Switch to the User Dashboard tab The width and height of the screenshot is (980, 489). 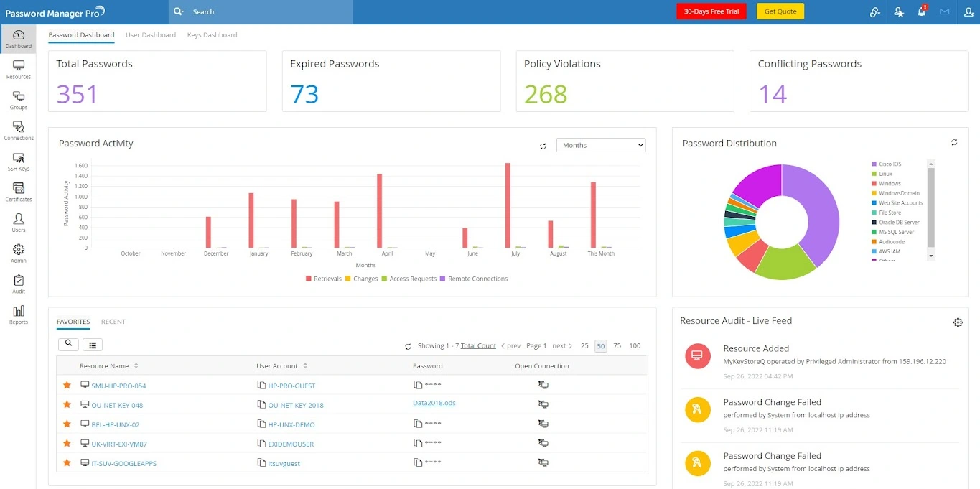(151, 35)
